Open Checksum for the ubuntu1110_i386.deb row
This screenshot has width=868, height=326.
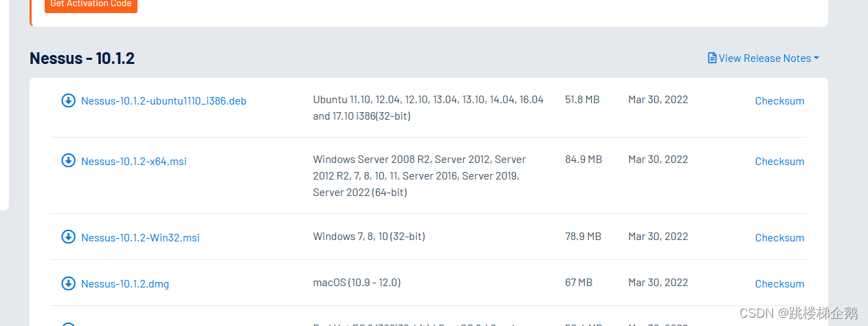779,101
